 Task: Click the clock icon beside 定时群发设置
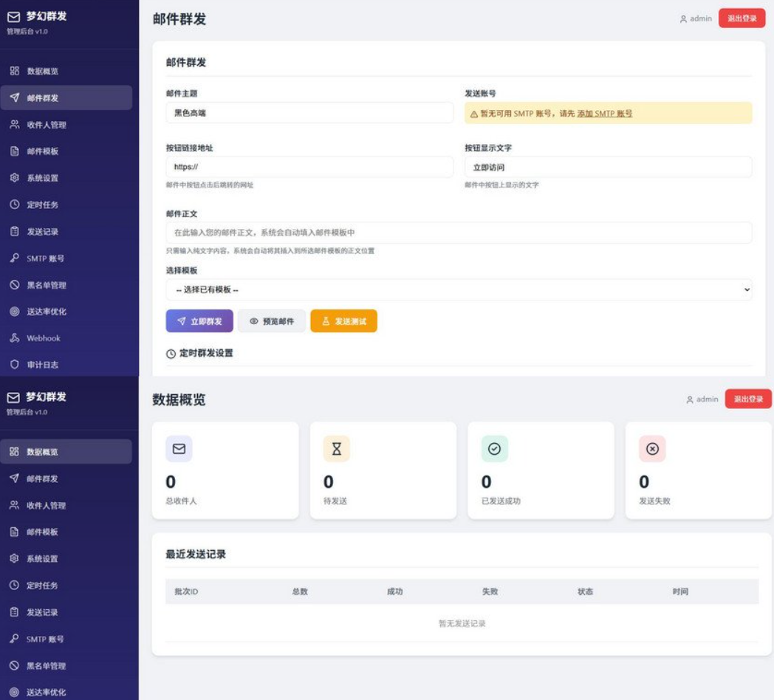tap(171, 354)
